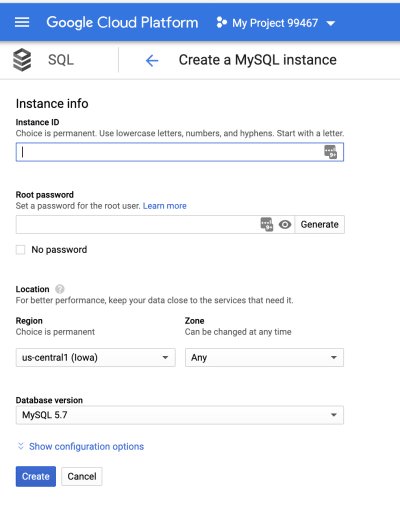Click password manager icon in Root password field
The image size is (400, 508).
pos(267,224)
